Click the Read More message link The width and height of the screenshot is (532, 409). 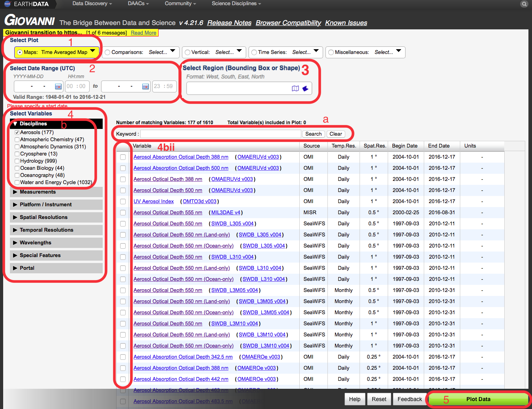pyautogui.click(x=144, y=33)
